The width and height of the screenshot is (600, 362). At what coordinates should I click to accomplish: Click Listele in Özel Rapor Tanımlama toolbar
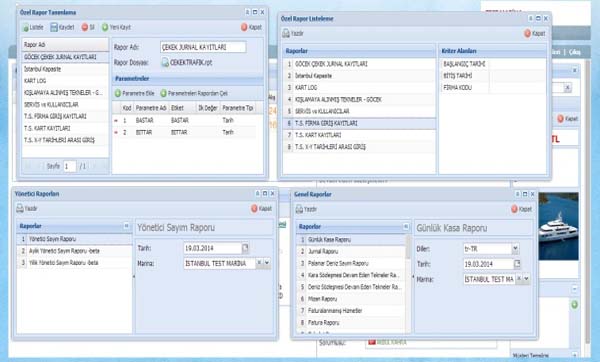tap(33, 27)
